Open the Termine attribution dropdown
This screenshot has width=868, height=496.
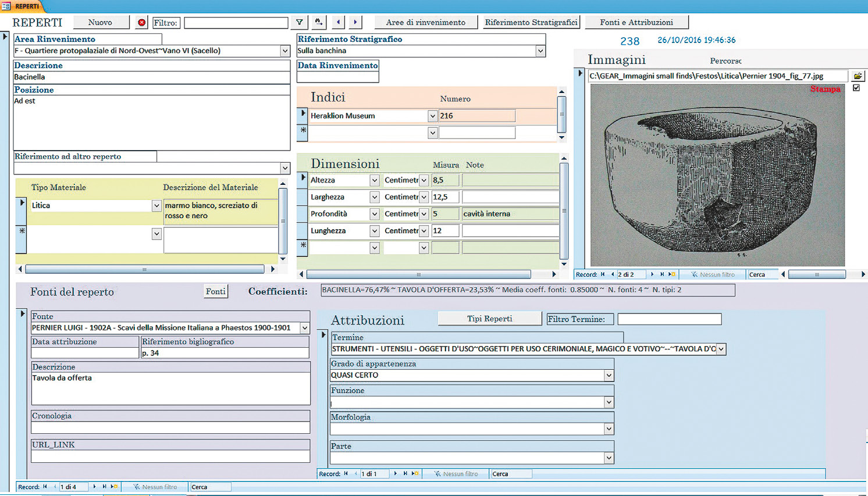[x=721, y=349]
